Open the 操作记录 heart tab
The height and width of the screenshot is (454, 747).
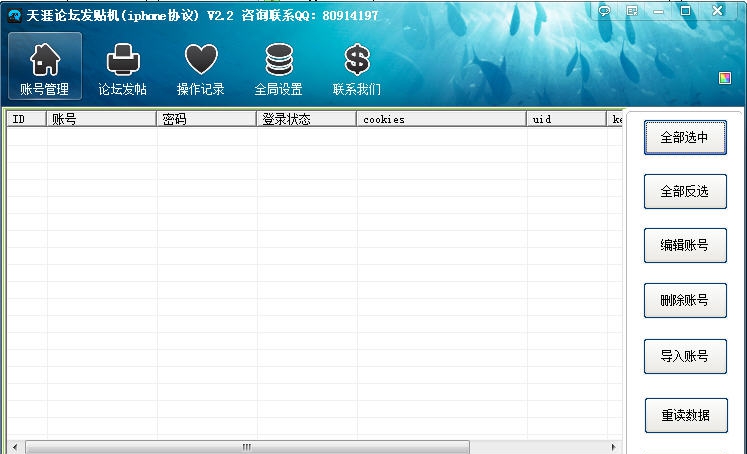pyautogui.click(x=201, y=69)
